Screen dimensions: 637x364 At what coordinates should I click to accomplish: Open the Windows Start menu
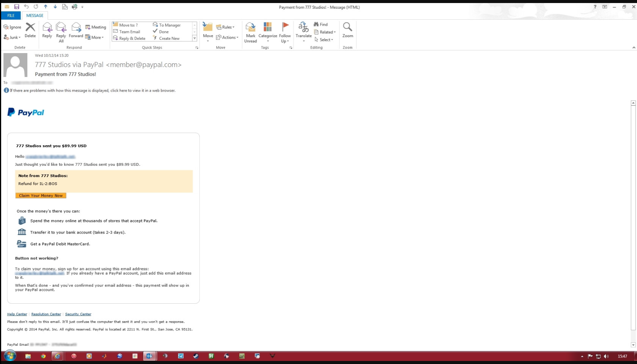(10, 356)
